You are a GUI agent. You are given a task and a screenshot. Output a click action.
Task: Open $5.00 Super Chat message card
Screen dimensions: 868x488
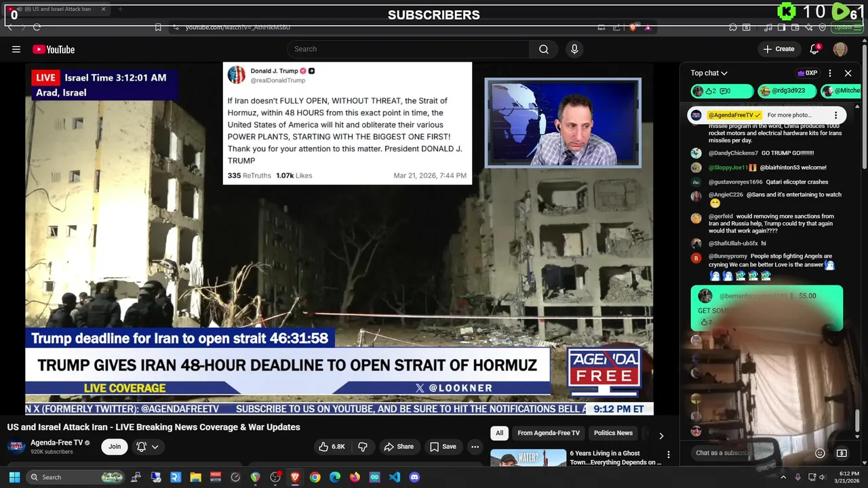coord(766,308)
